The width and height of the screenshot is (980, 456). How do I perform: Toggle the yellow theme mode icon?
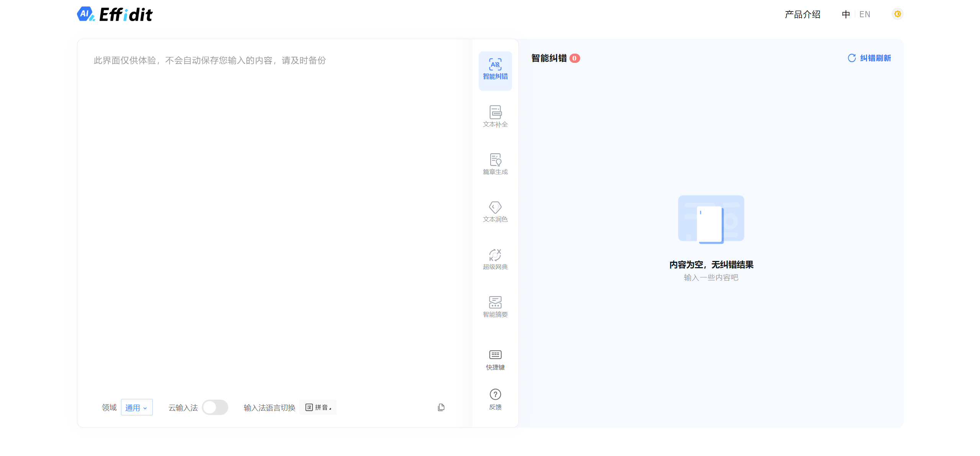click(x=897, y=14)
